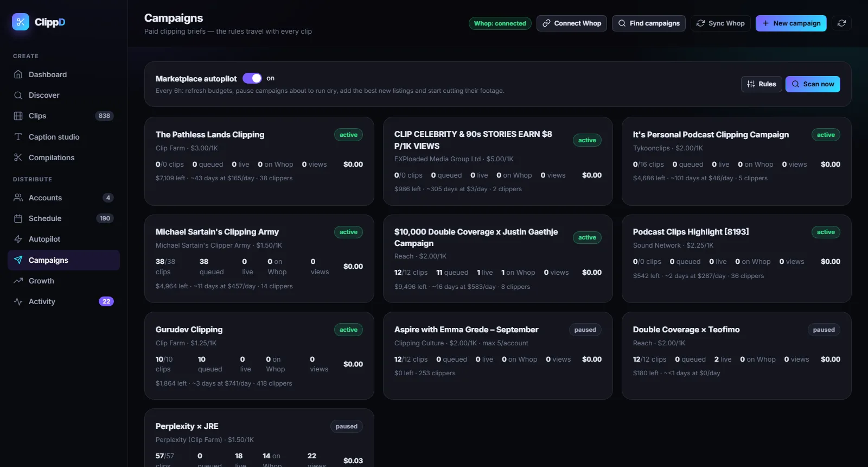Click active badge on Pathless Lands card
868x467 pixels.
(348, 135)
